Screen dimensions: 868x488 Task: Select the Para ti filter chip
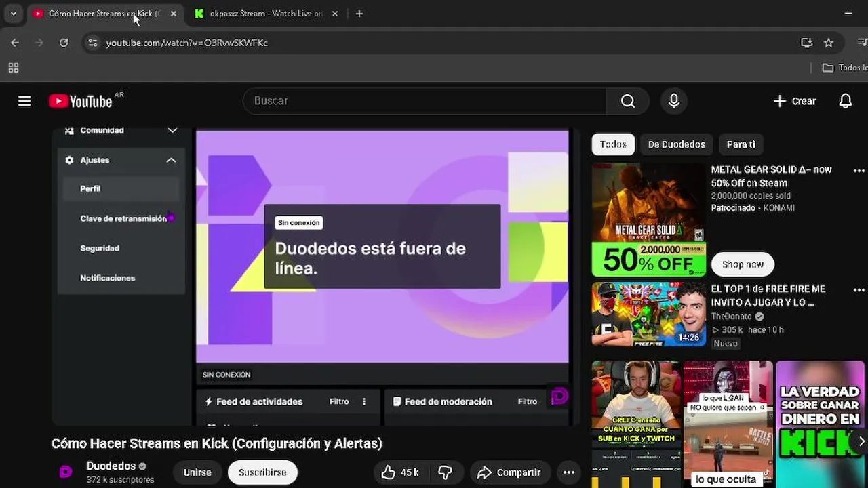tap(741, 144)
